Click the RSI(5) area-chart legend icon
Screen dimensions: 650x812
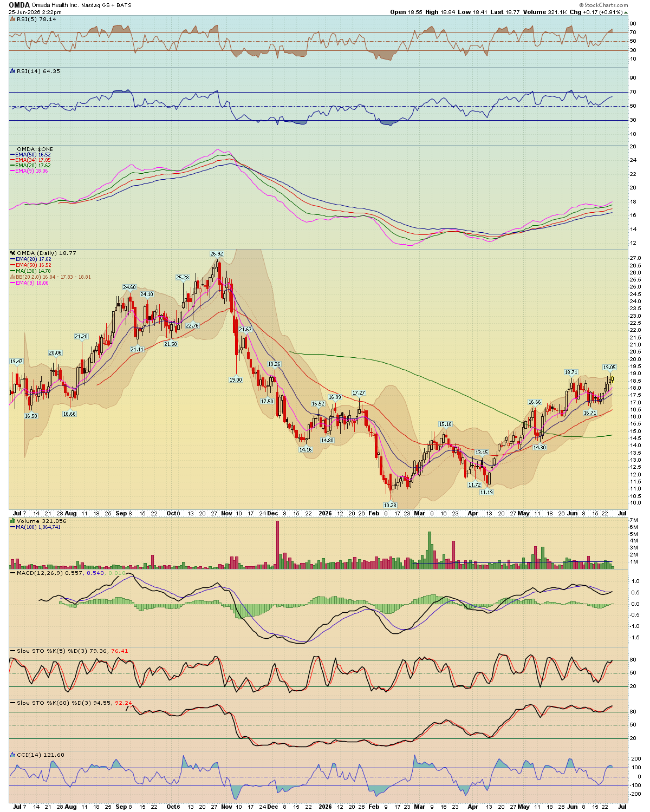(13, 19)
